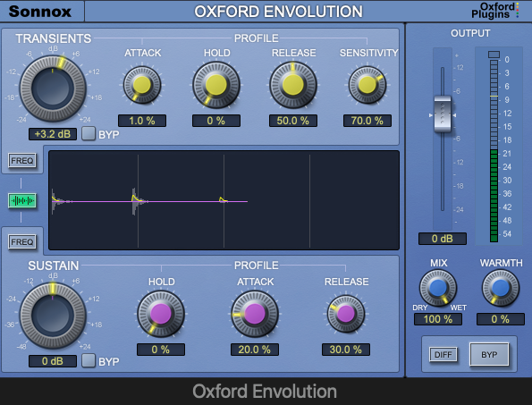This screenshot has height=405, width=532.
Task: Click the SUSTAIN section label
Action: pos(54,266)
